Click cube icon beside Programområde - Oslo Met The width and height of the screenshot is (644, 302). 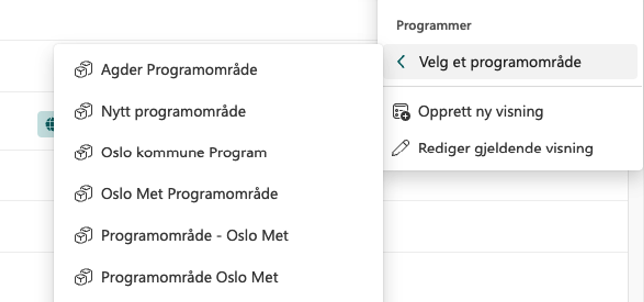84,236
